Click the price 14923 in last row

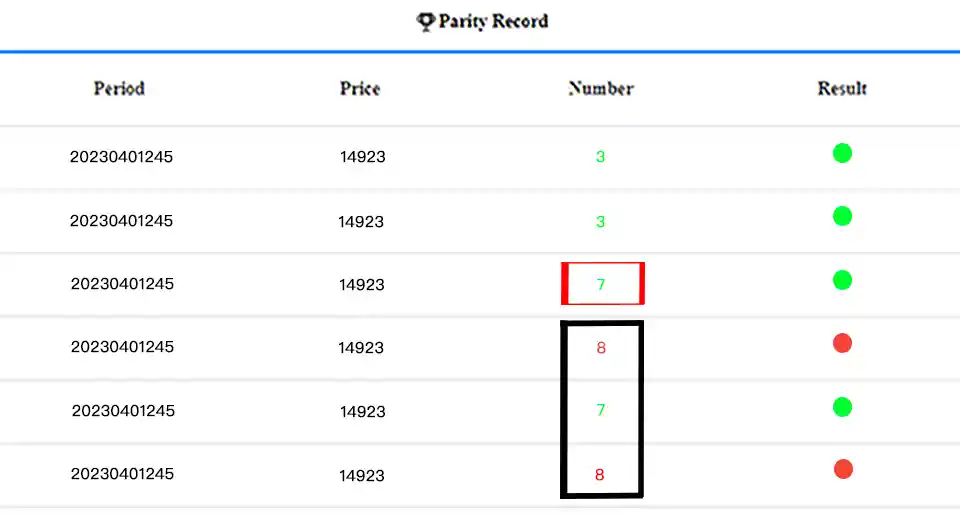362,475
